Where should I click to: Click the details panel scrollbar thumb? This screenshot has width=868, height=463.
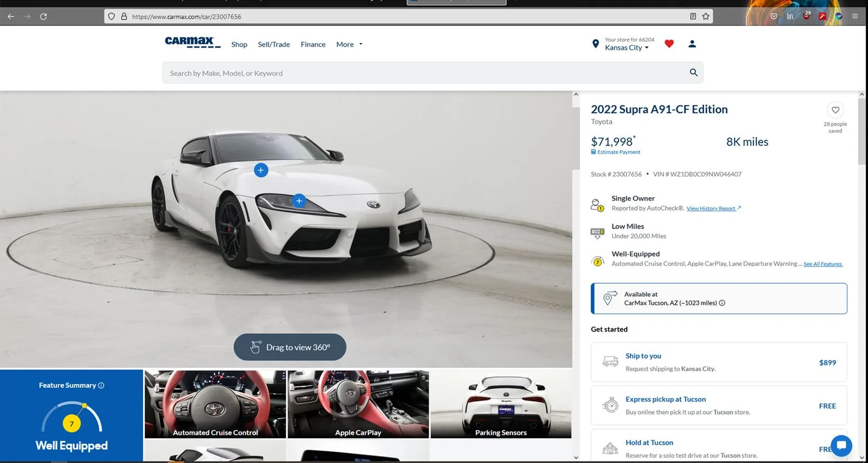[862, 131]
